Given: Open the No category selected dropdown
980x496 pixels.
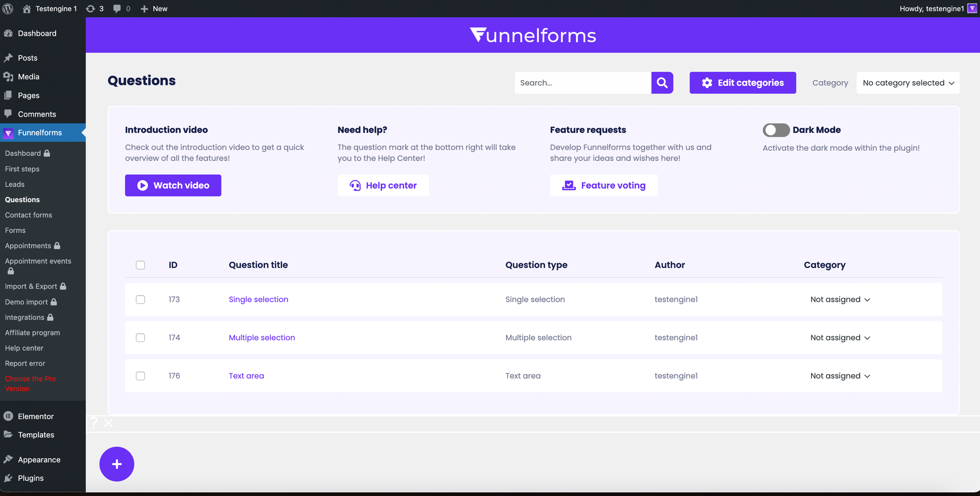Looking at the screenshot, I should click(908, 83).
